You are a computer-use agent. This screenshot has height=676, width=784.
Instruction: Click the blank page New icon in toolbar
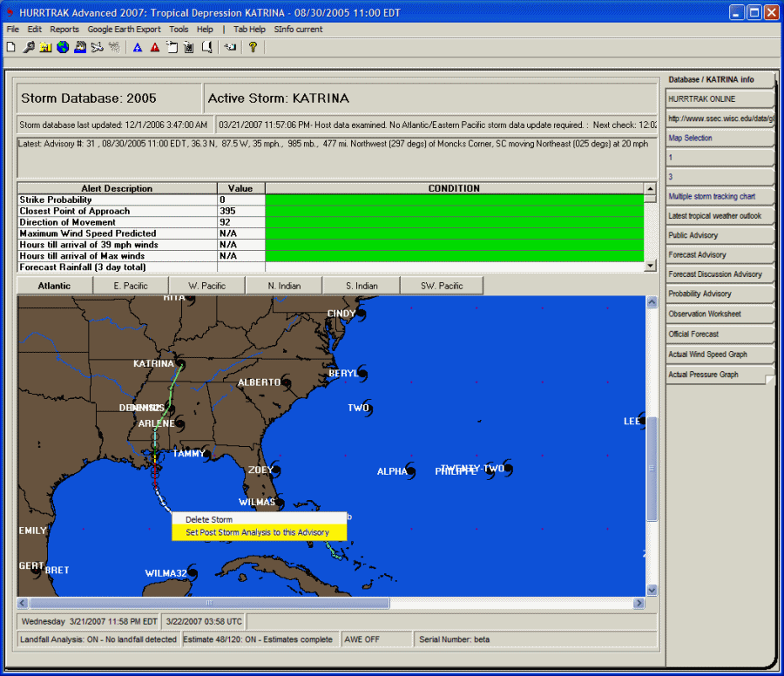click(11, 48)
